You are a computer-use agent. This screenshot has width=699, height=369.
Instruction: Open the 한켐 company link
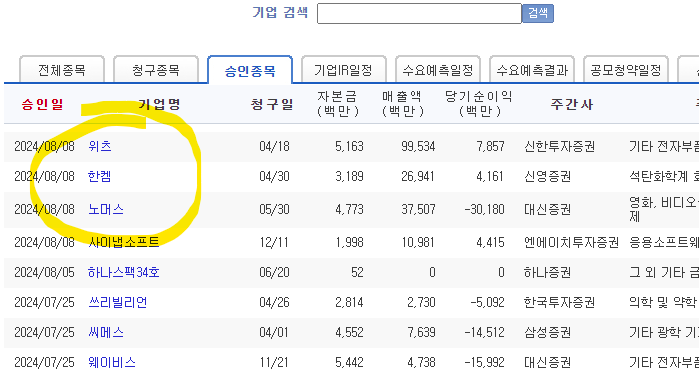pyautogui.click(x=99, y=176)
